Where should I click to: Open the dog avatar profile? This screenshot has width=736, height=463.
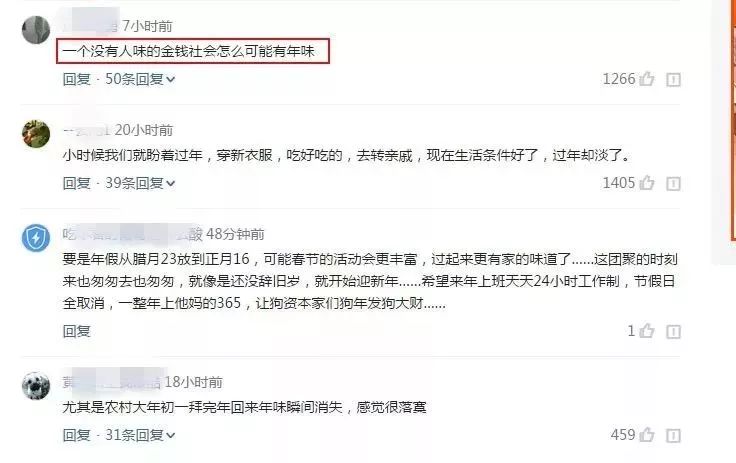36,386
